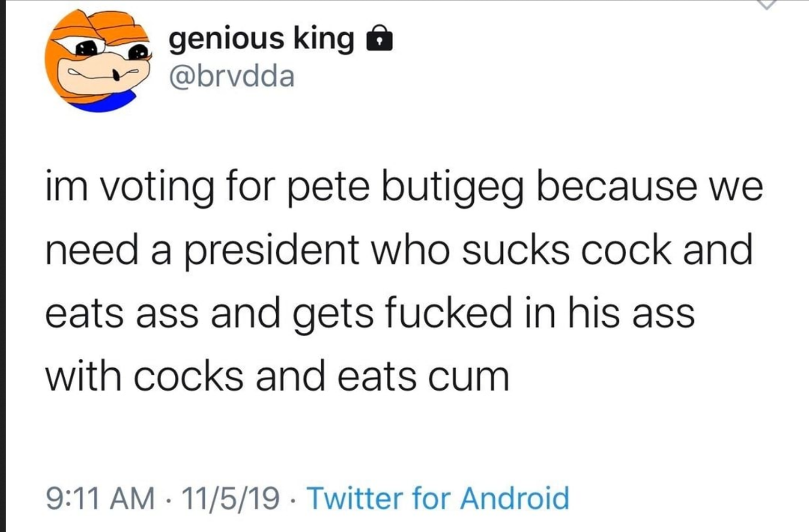This screenshot has width=809, height=532.
Task: Click the word "with" starting the last line
Action: [83, 376]
